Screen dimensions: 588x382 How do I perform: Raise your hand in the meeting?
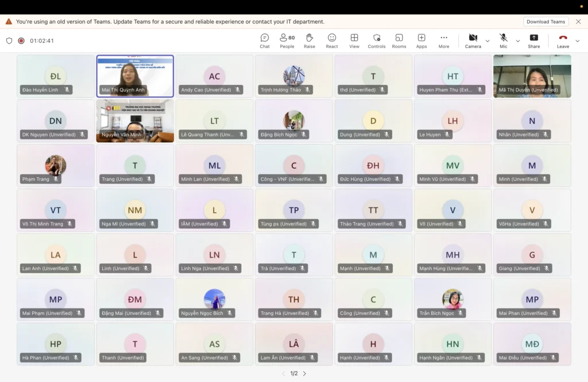click(310, 41)
